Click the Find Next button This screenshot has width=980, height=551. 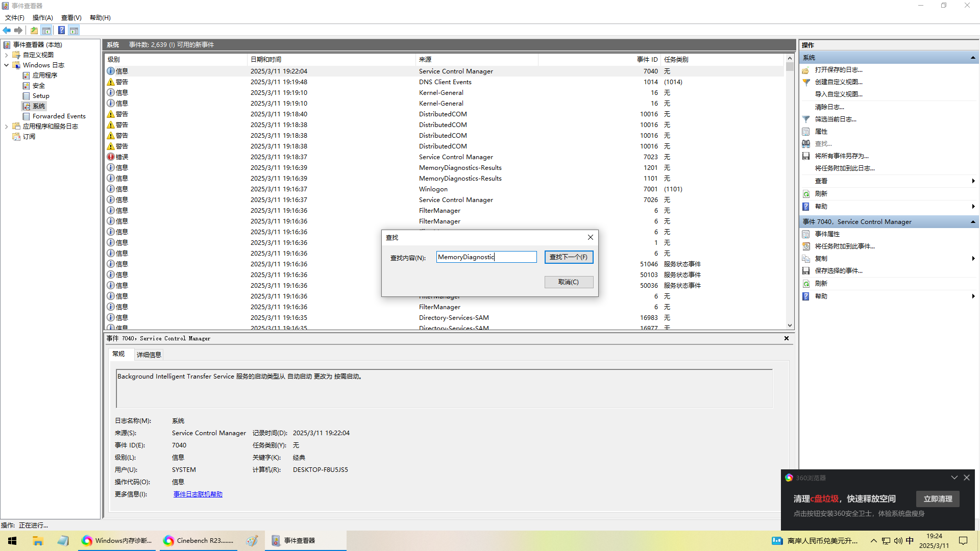[568, 257]
